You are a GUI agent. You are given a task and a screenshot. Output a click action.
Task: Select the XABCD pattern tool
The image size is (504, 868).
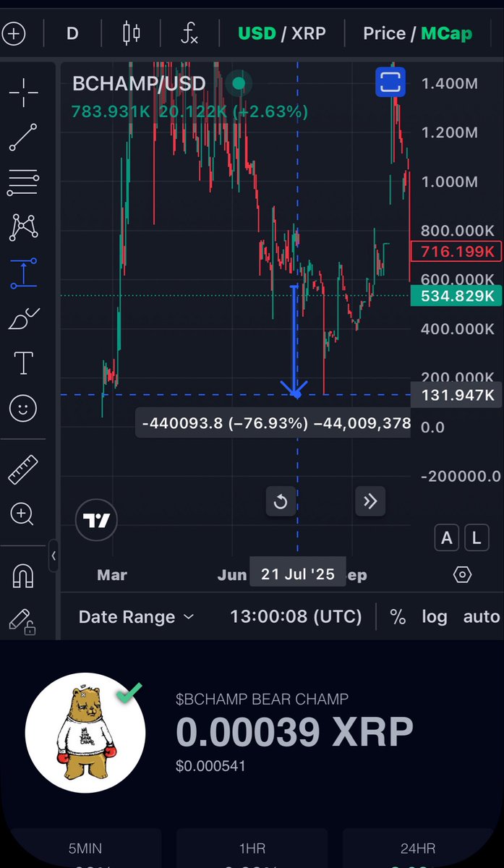click(x=23, y=228)
